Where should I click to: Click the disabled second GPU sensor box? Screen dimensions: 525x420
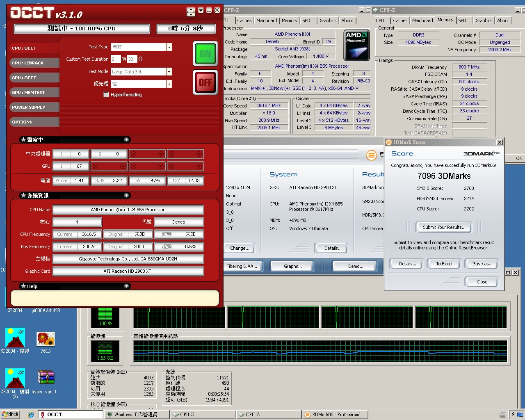pos(109,167)
